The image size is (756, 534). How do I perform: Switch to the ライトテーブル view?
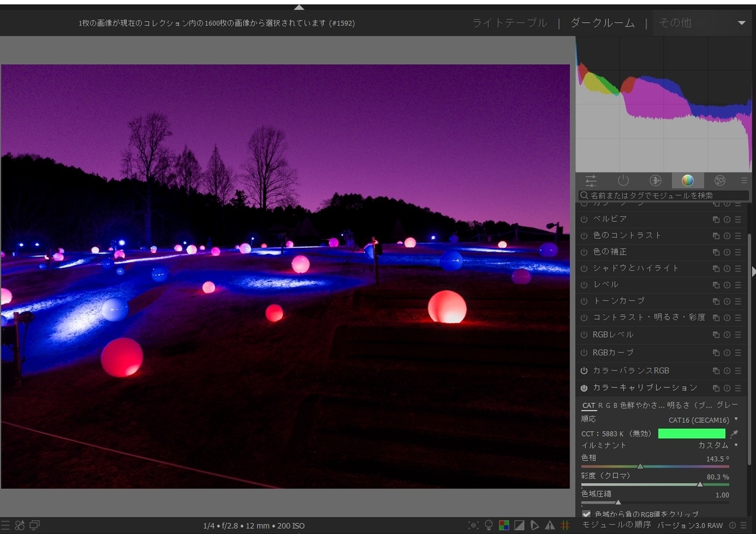click(x=510, y=23)
